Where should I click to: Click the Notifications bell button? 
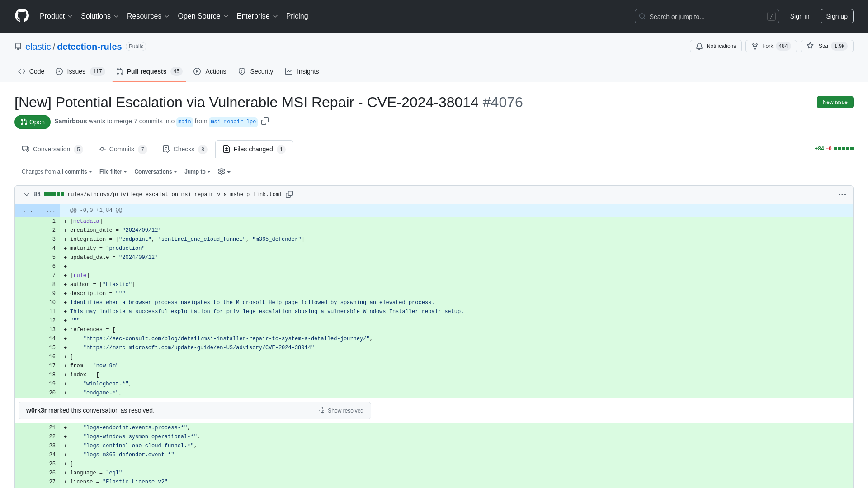coord(716,46)
